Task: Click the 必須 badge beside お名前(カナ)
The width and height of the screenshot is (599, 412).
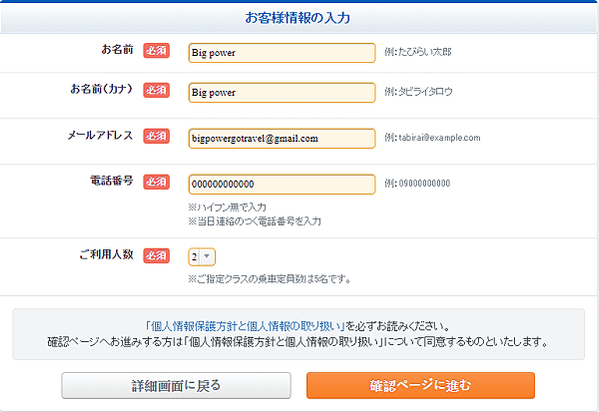Action: point(157,90)
